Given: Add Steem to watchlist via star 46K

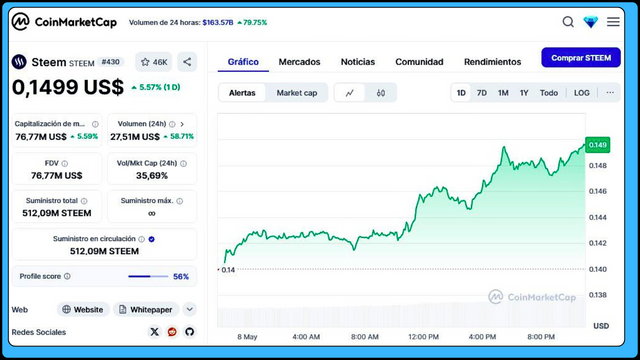Looking at the screenshot, I should coord(154,62).
